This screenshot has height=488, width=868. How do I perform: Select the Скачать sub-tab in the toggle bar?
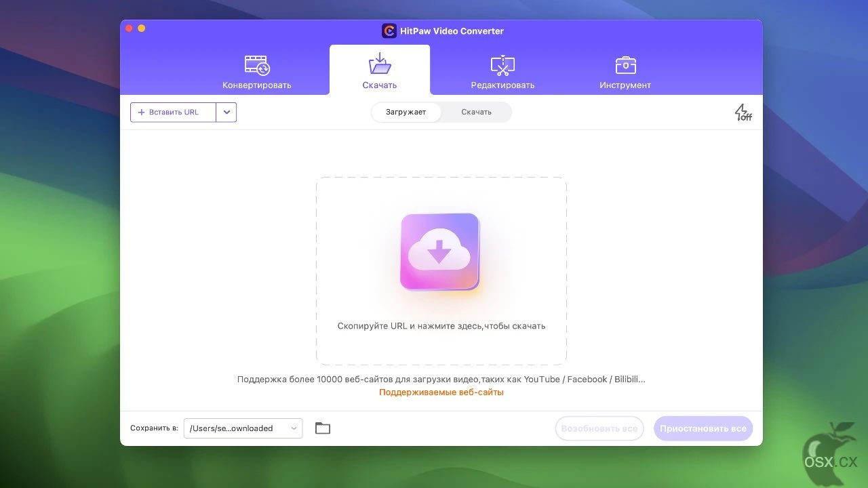coord(477,112)
